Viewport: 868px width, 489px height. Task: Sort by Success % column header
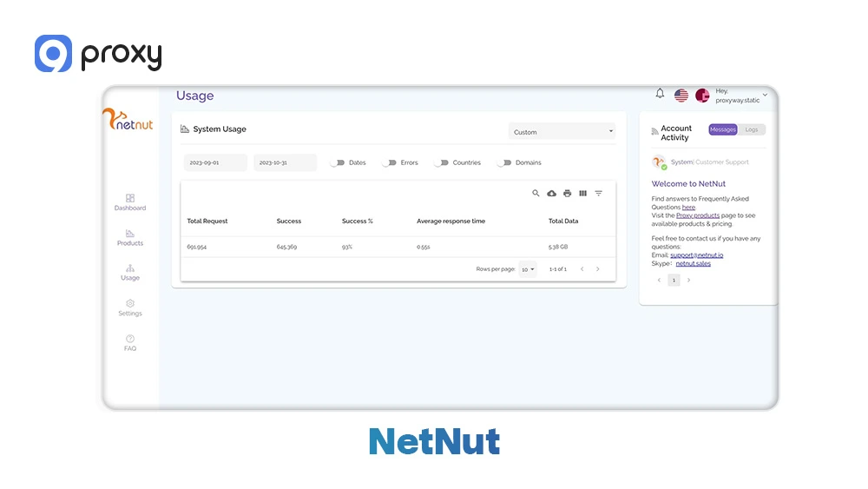(357, 221)
